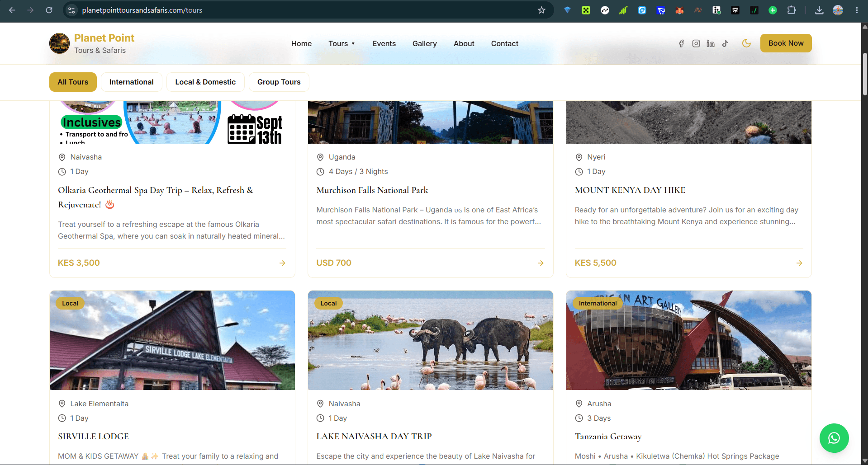Go to the Home page
The width and height of the screenshot is (868, 465).
click(x=301, y=43)
